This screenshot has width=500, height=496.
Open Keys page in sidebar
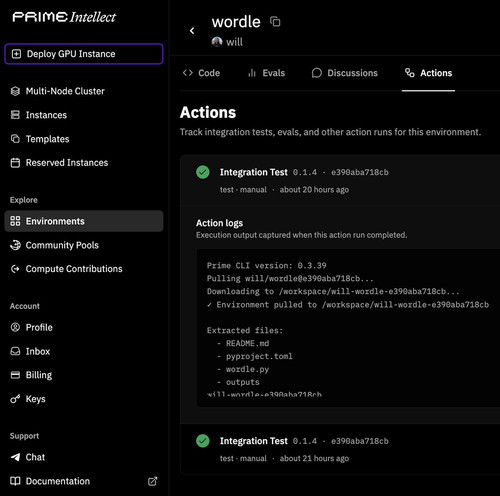[x=36, y=399]
